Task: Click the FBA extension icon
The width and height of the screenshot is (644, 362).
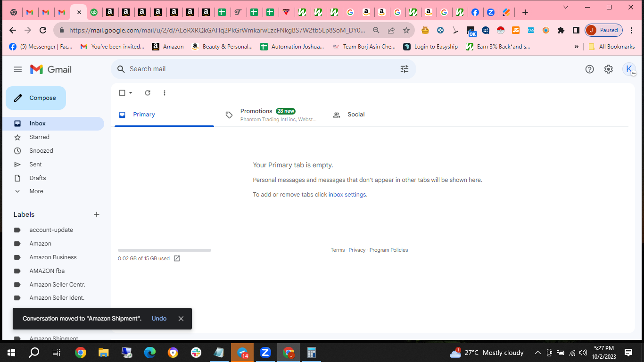Action: pos(531,30)
